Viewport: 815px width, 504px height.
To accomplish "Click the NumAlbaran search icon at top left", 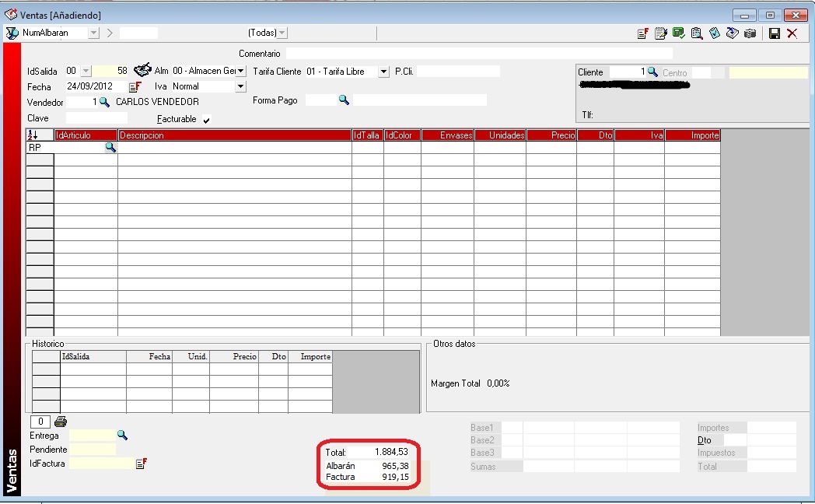I will click(12, 33).
